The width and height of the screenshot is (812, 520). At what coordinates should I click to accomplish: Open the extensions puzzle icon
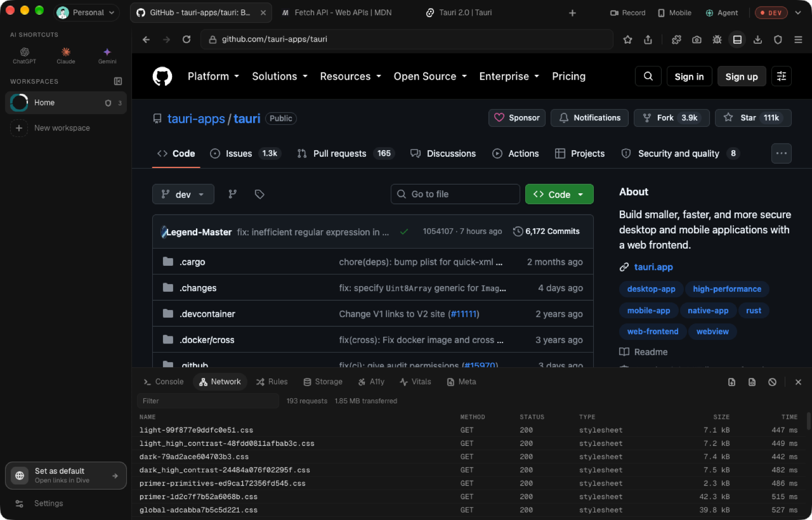coord(676,40)
